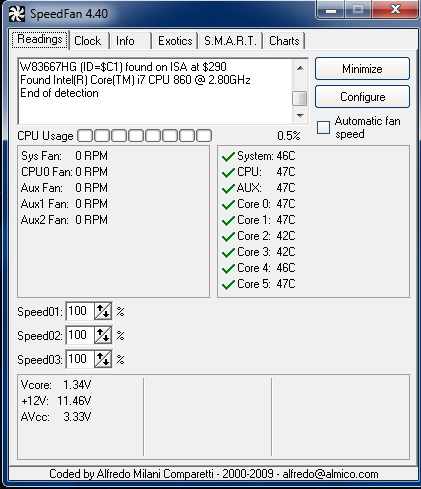Click the green checkmark next to AUX temperature
The width and height of the screenshot is (421, 489).
click(228, 188)
